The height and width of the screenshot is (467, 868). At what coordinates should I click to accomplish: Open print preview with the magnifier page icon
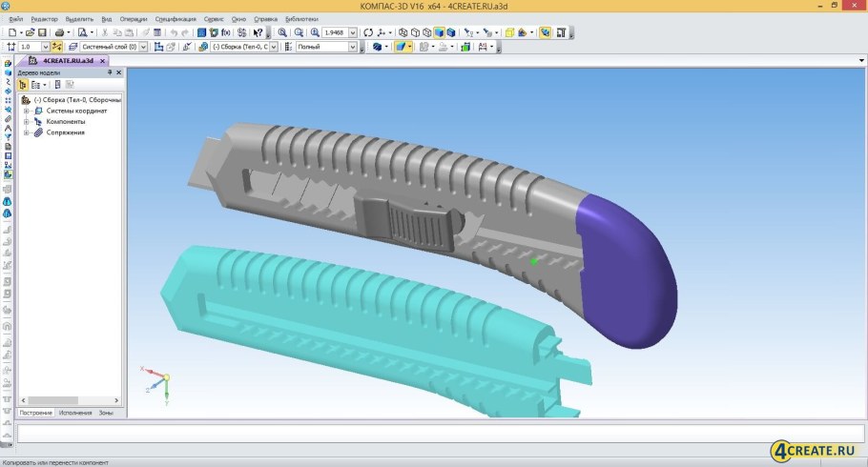(x=82, y=32)
